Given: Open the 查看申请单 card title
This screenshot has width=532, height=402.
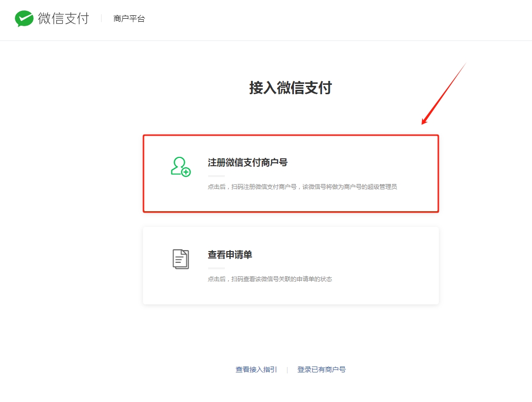Looking at the screenshot, I should click(230, 255).
